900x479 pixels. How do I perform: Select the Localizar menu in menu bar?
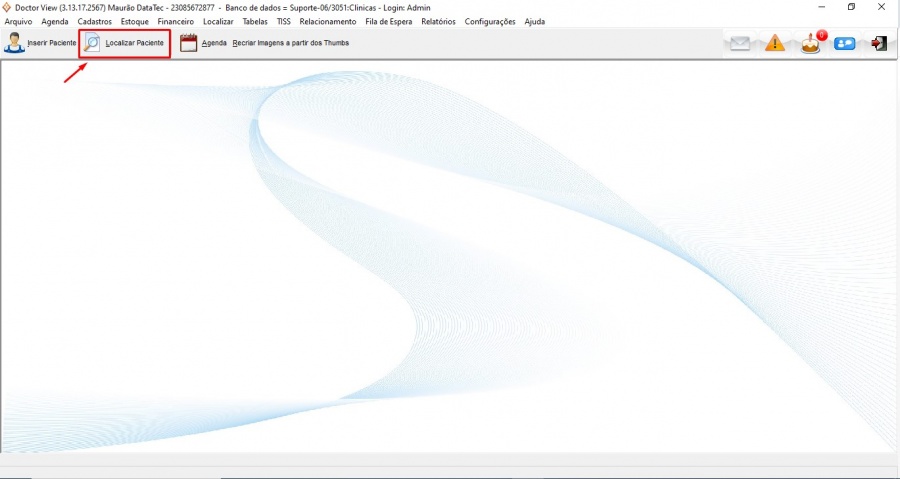(x=218, y=21)
